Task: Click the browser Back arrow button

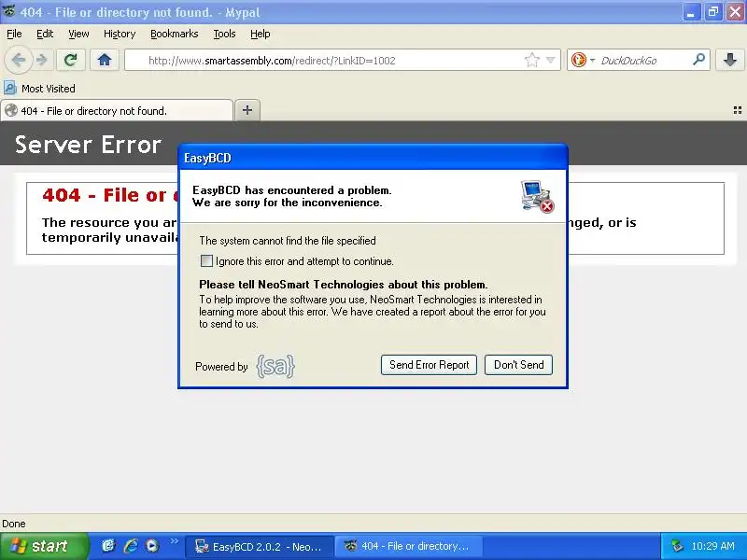Action: [18, 60]
